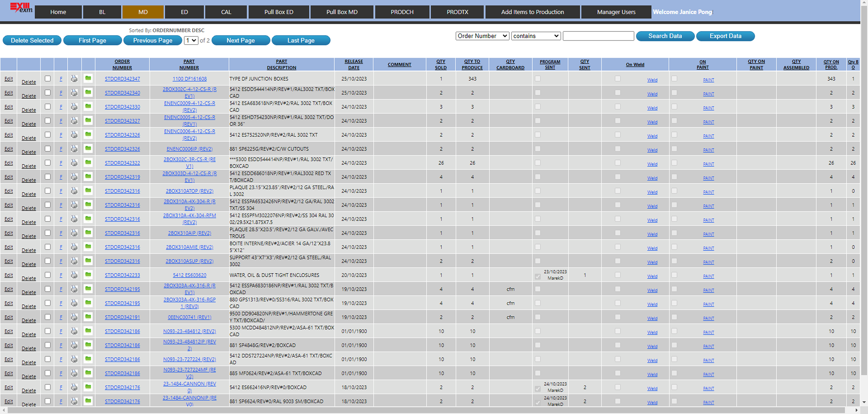Image resolution: width=868 pixels, height=414 pixels.
Task: Open the Order Number search field dropdown
Action: (482, 36)
